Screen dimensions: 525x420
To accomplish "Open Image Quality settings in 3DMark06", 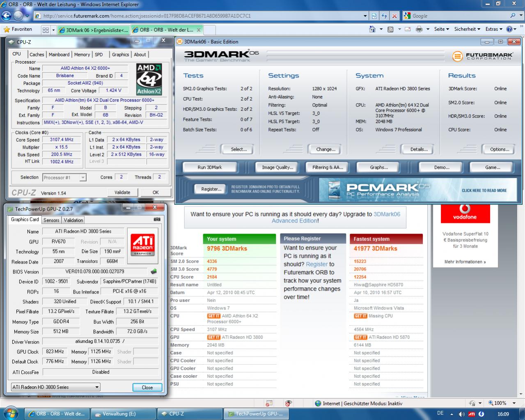I will point(277,168).
